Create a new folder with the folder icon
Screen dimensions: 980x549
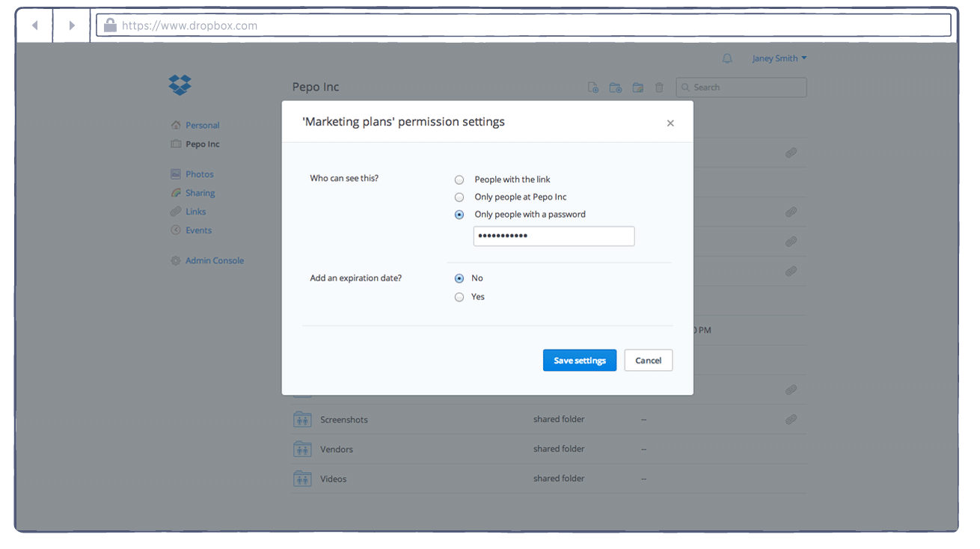point(615,87)
